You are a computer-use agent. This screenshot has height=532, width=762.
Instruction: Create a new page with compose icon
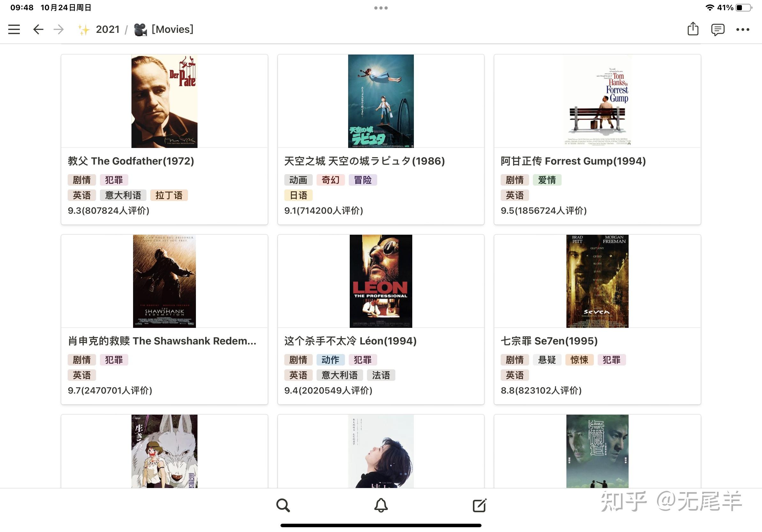[479, 505]
